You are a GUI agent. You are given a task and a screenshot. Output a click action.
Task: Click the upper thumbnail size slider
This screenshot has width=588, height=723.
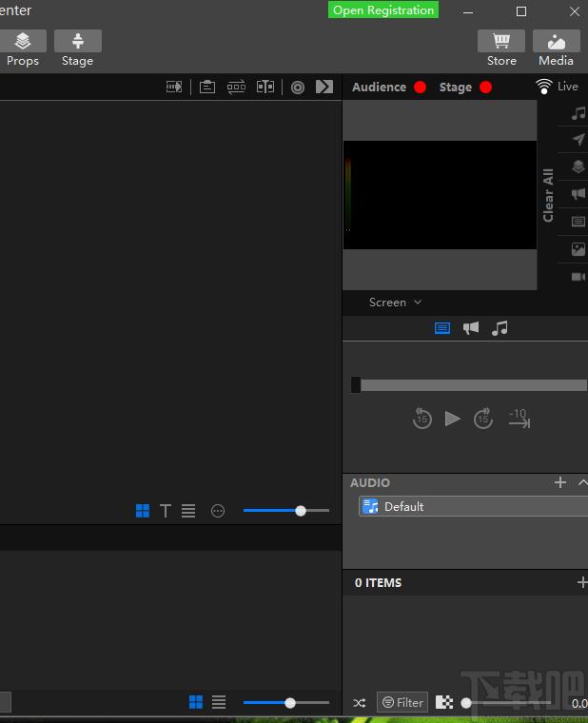click(x=286, y=511)
